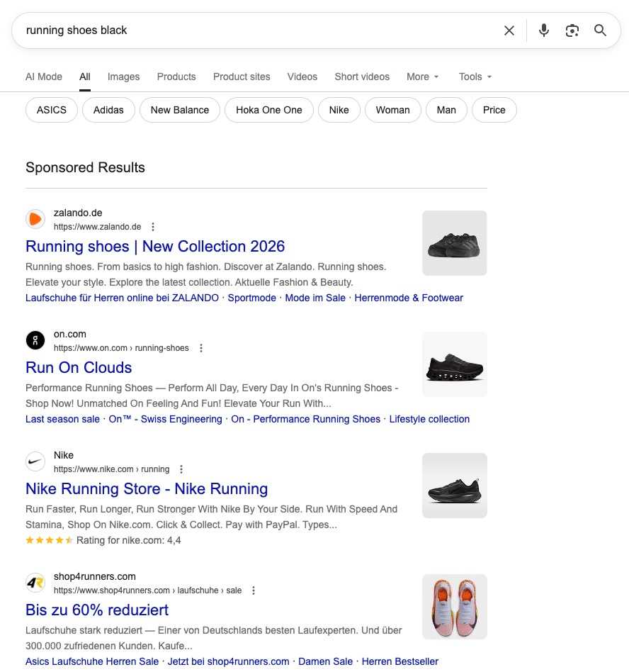Open the Price filter chip
This screenshot has width=629, height=672.
[x=494, y=110]
